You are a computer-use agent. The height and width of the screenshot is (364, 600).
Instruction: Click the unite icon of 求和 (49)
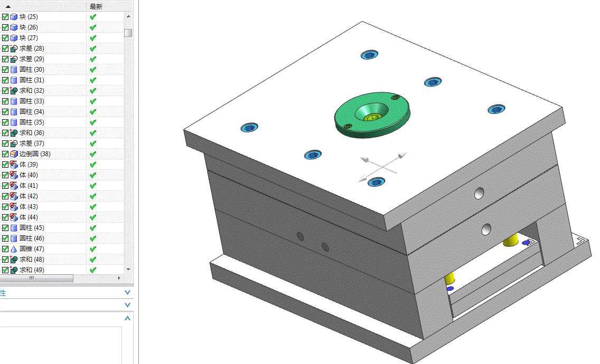[x=14, y=270]
